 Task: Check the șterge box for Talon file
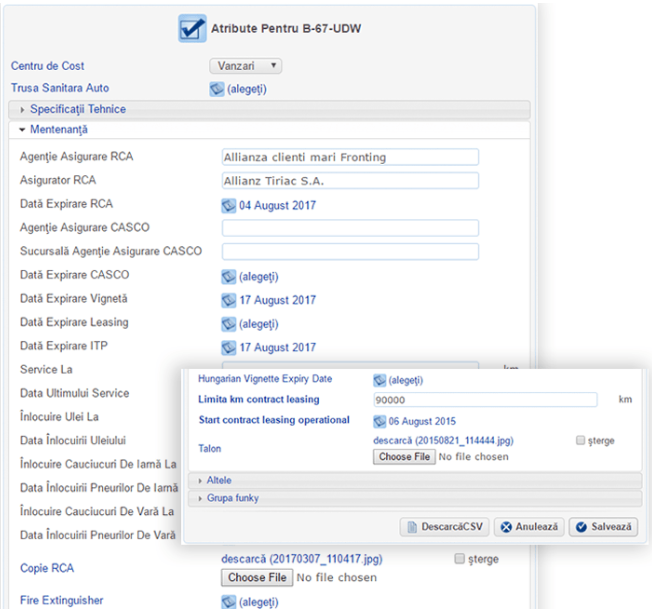[x=582, y=441]
